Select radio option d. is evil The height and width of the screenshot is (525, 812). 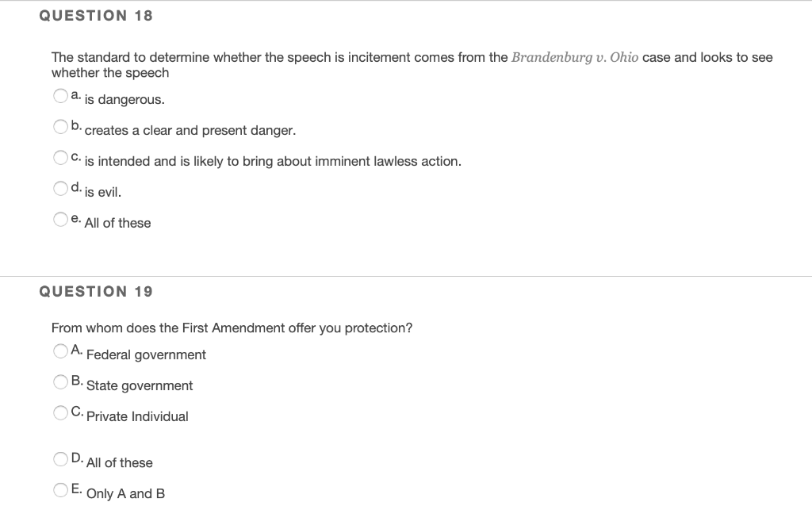click(x=60, y=188)
